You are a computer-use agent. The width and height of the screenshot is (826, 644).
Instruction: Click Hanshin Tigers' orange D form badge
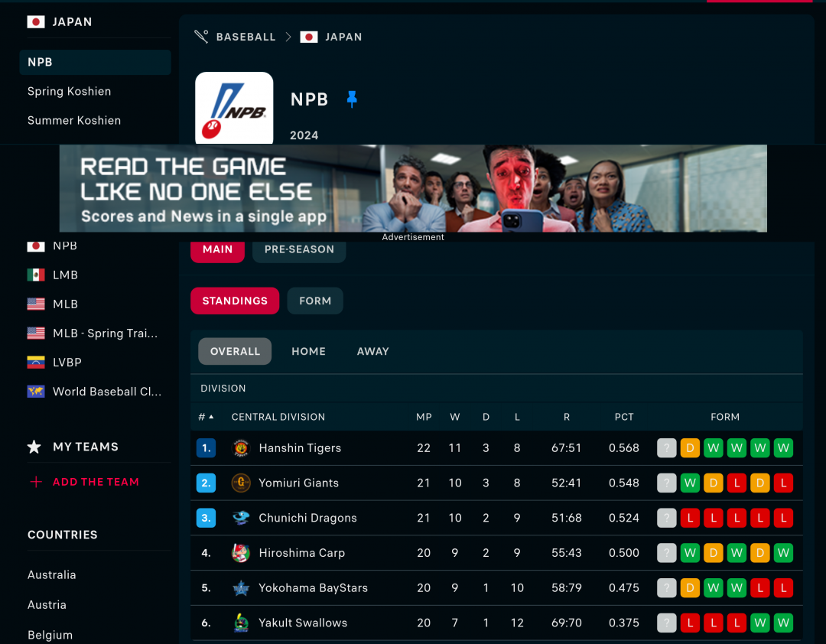690,448
